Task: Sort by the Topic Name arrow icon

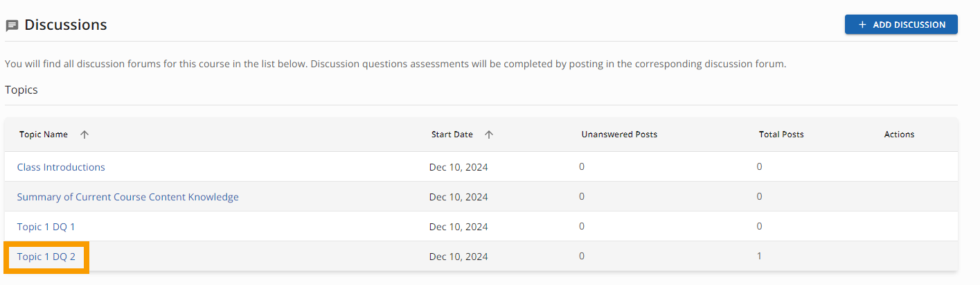Action: click(x=84, y=135)
